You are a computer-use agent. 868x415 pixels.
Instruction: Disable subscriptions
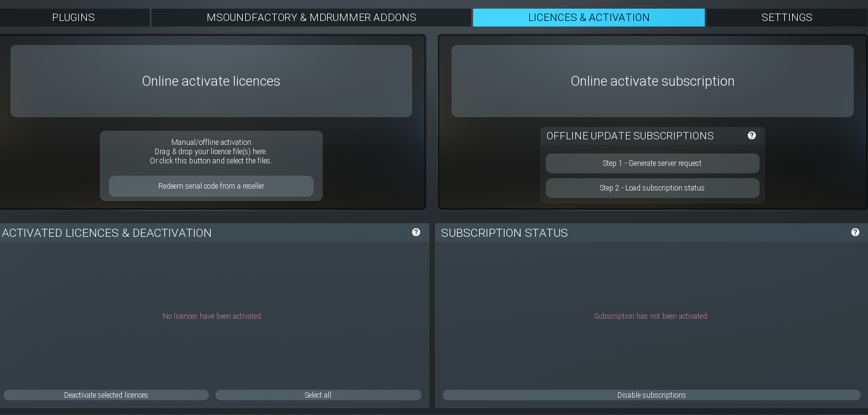651,395
